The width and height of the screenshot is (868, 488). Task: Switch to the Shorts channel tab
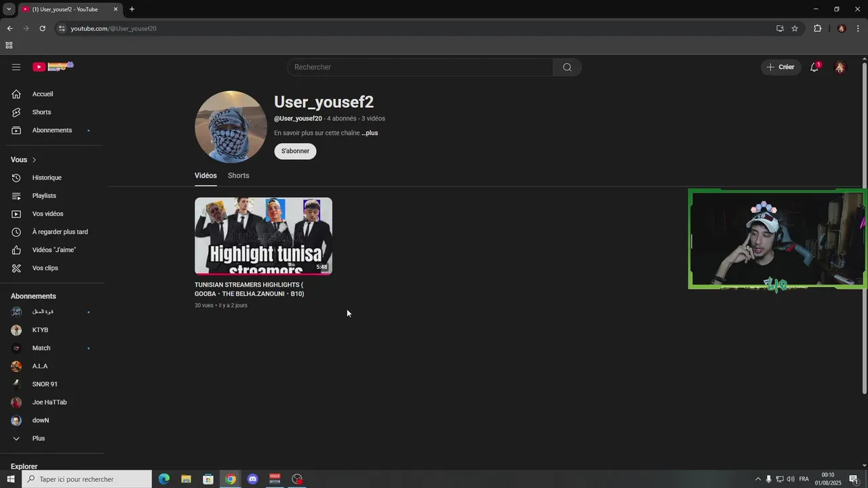(x=239, y=176)
